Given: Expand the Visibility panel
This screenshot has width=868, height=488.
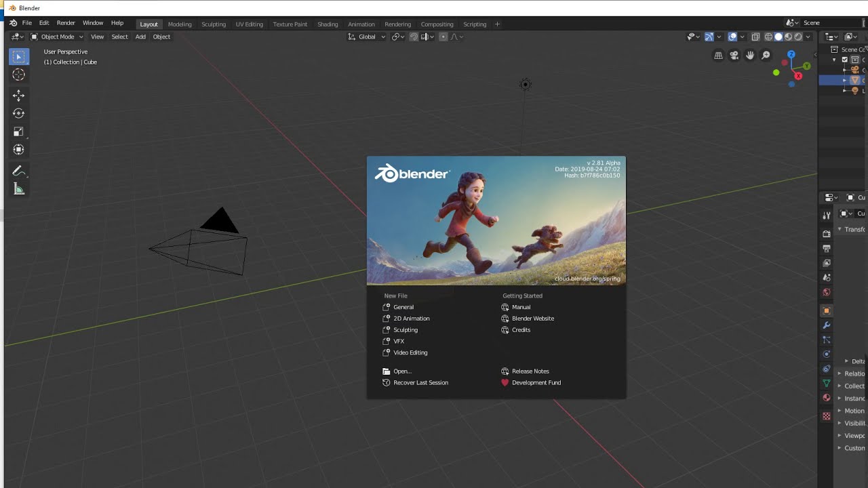Looking at the screenshot, I should pyautogui.click(x=852, y=423).
